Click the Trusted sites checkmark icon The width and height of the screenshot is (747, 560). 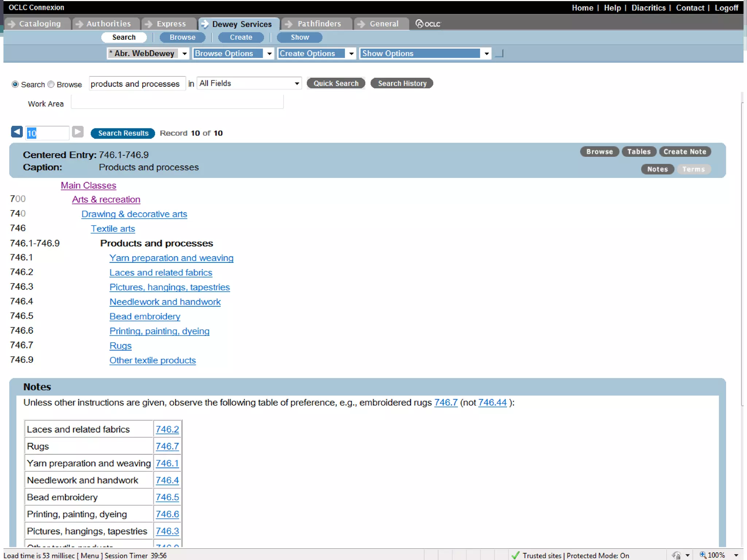click(x=515, y=555)
